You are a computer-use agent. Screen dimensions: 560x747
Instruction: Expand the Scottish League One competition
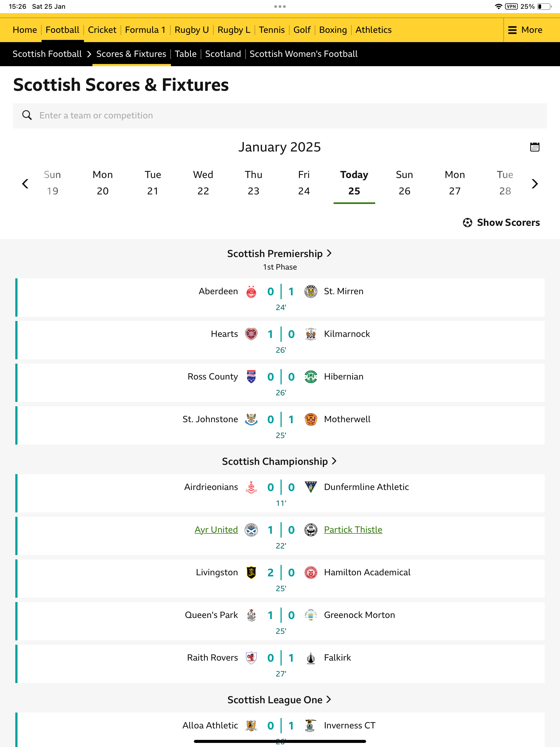point(280,700)
